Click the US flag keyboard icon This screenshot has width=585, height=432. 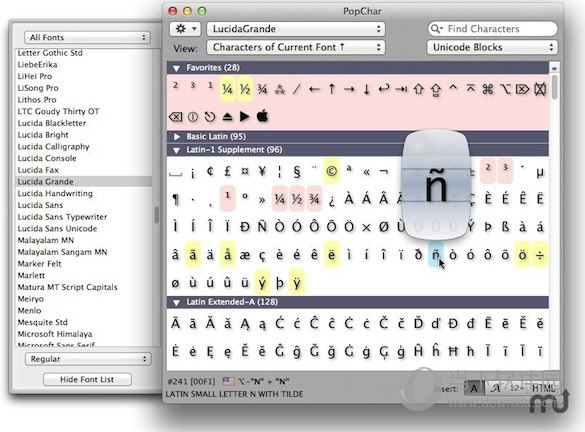point(228,381)
